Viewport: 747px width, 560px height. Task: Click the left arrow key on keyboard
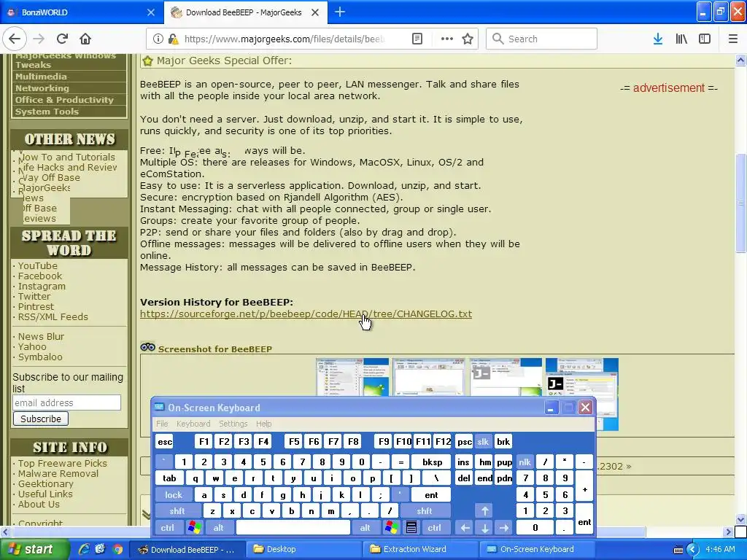465,528
